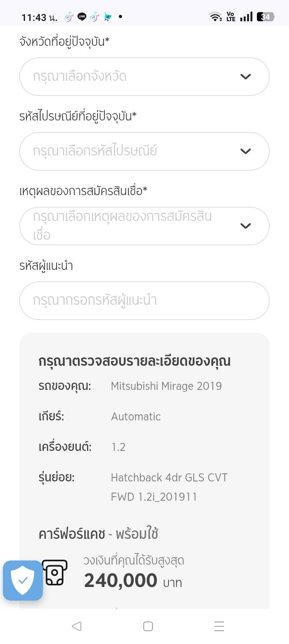Open the postal code dropdown
289x644 pixels.
(144, 151)
